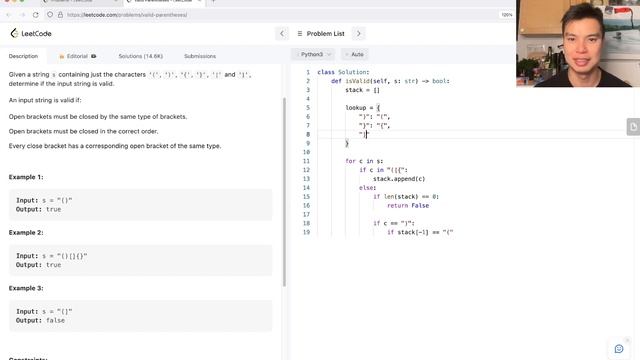The height and width of the screenshot is (360, 640).
Task: Open the Submissions tab
Action: pyautogui.click(x=200, y=56)
